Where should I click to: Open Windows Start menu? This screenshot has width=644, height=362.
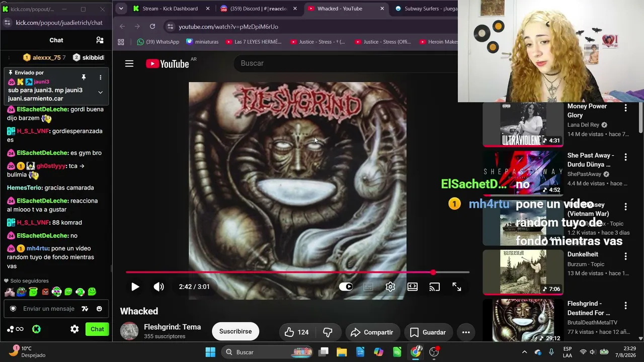210,352
